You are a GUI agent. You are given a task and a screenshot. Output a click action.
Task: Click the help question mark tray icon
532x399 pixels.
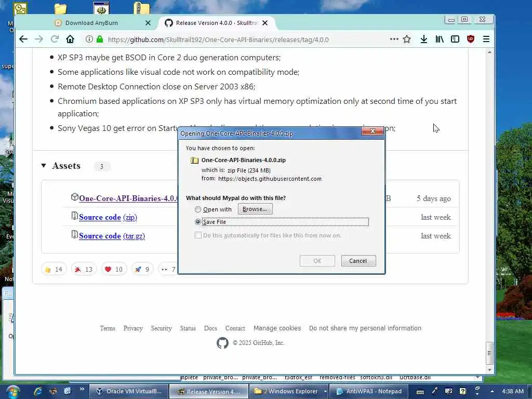pyautogui.click(x=463, y=391)
